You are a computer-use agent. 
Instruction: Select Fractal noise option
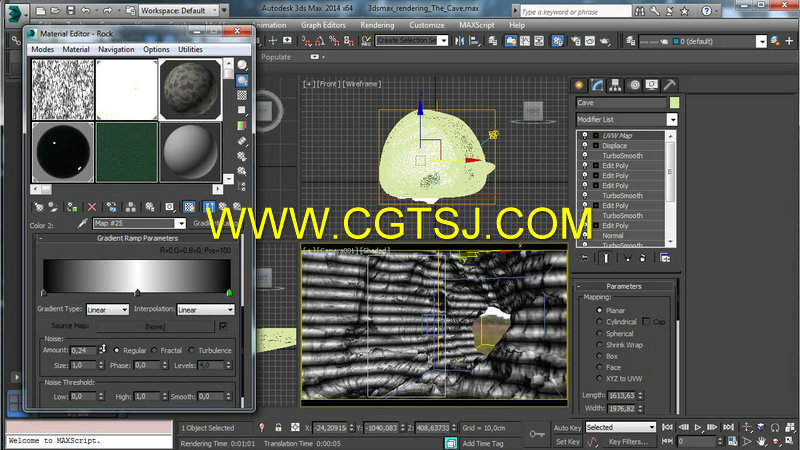point(154,350)
